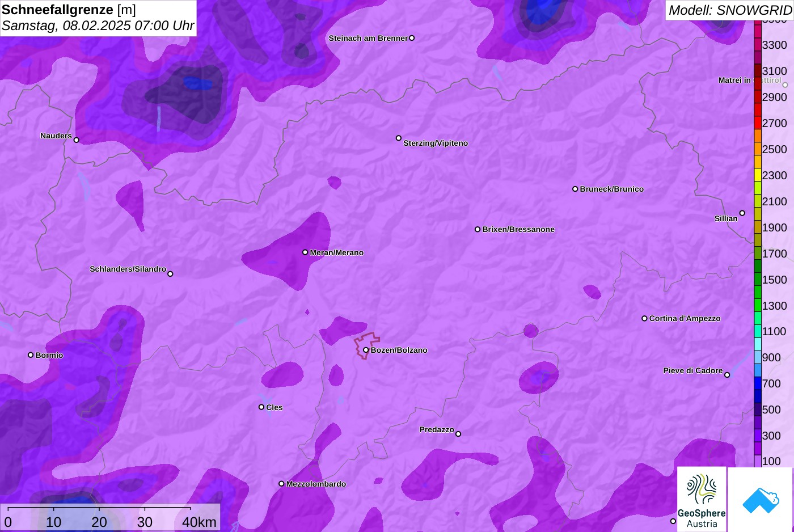Click the Cles town marker dot
The width and height of the screenshot is (794, 532).
261,407
